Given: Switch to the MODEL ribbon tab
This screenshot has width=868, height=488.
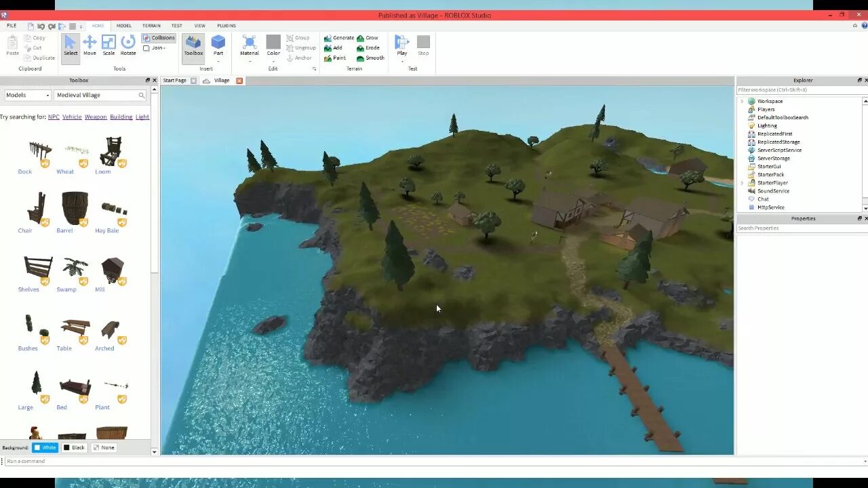Looking at the screenshot, I should pyautogui.click(x=124, y=26).
